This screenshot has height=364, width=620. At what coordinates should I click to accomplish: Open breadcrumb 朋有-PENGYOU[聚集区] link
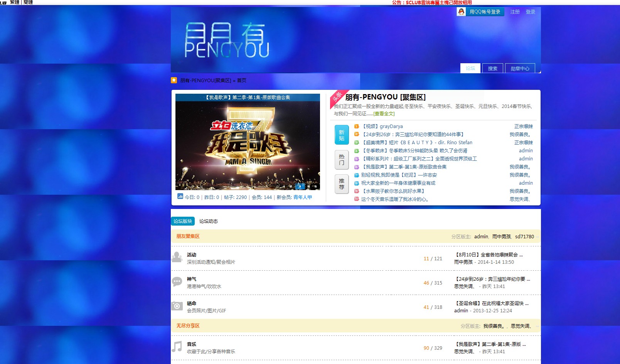[206, 80]
